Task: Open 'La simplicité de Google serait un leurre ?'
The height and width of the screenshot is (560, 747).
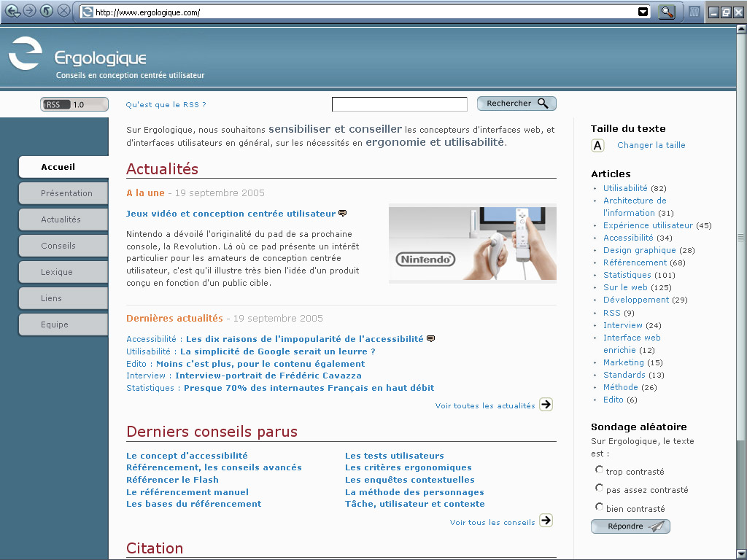Action: coord(278,351)
